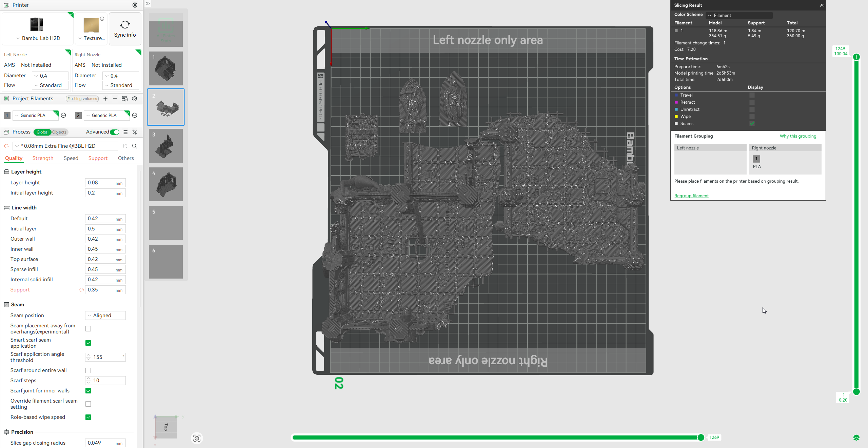Remove a project filament with minus icon
Image resolution: width=868 pixels, height=448 pixels.
pos(115,99)
